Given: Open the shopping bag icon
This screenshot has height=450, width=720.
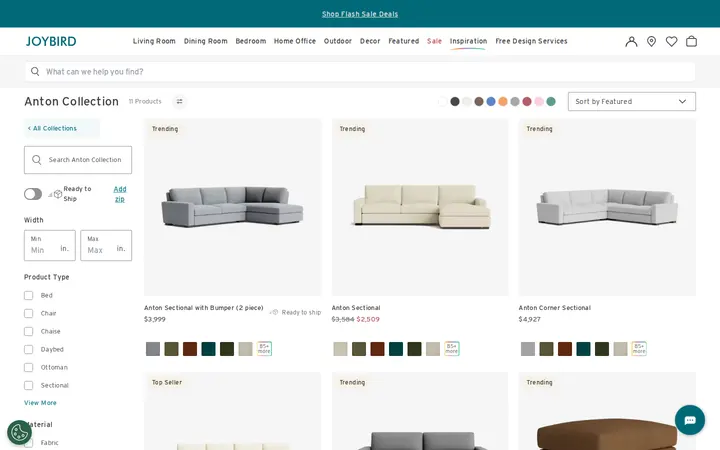Looking at the screenshot, I should [691, 41].
